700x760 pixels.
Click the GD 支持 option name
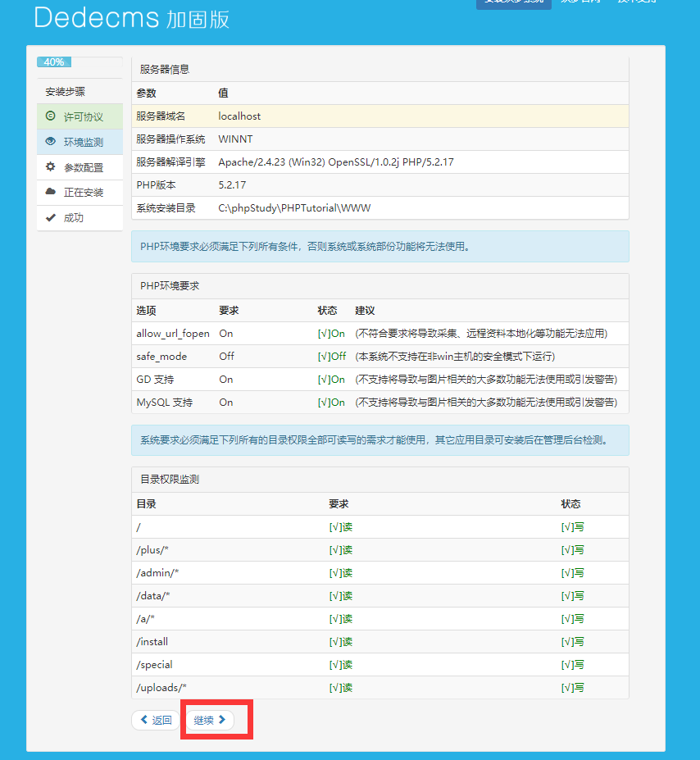155,380
